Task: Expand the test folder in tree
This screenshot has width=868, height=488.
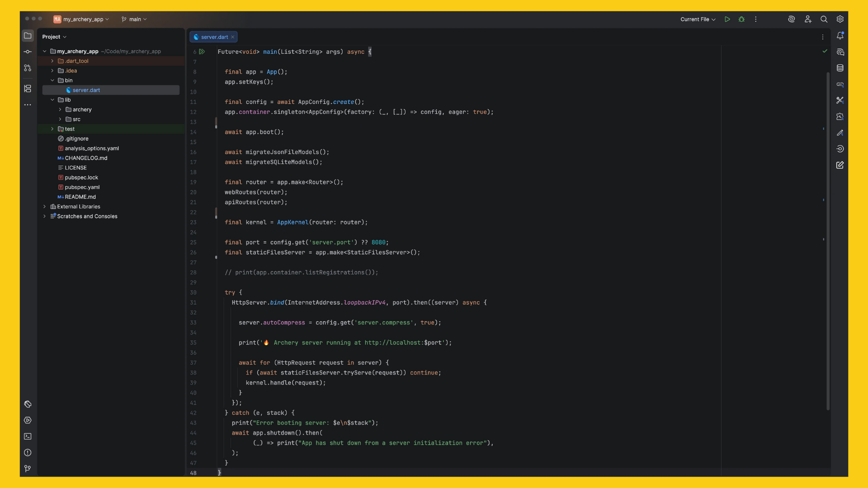Action: [x=52, y=129]
